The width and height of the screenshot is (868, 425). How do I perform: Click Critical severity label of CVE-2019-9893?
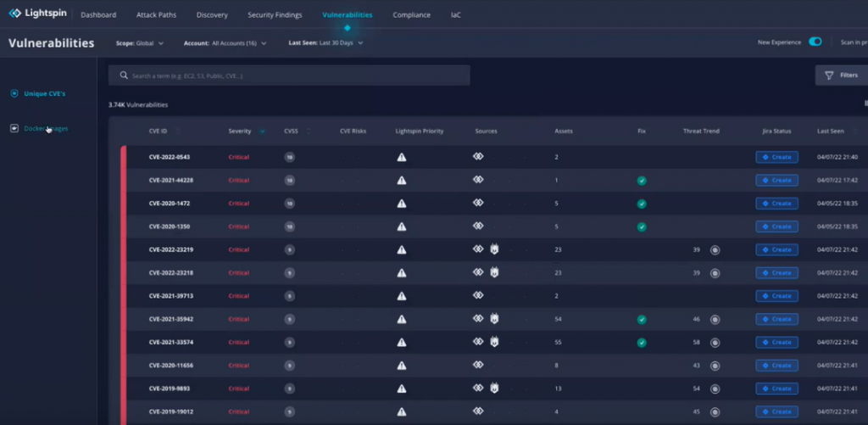tap(238, 389)
